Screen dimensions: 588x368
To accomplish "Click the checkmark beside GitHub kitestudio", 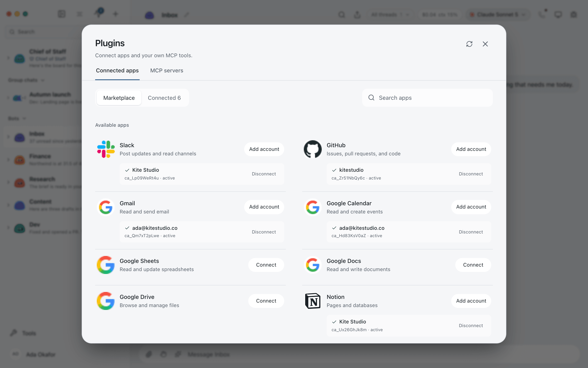I will (x=334, y=170).
